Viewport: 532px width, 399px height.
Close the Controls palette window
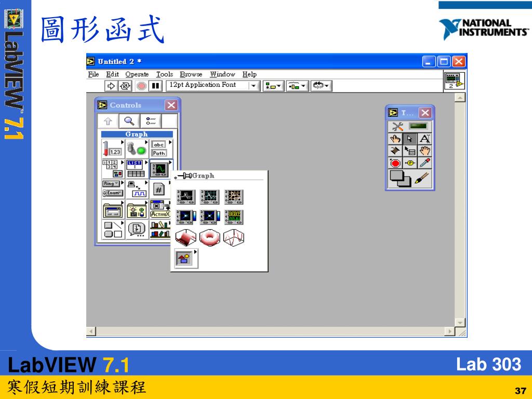pyautogui.click(x=171, y=105)
